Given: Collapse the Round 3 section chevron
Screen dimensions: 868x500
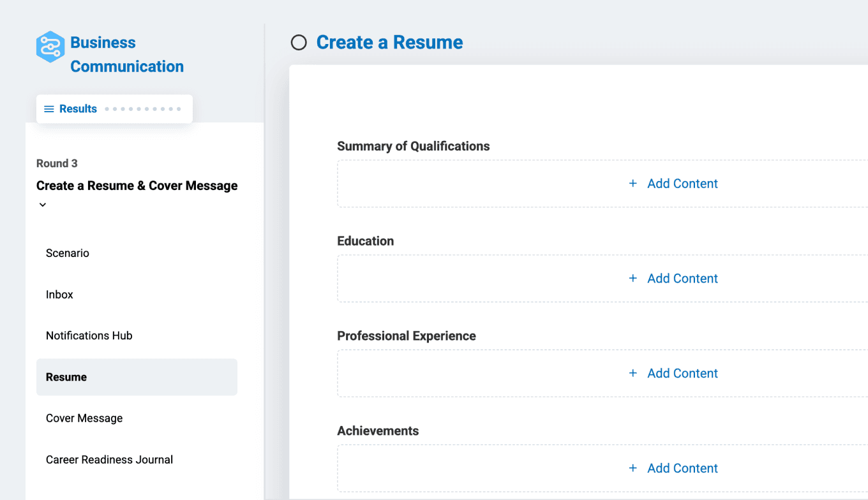Looking at the screenshot, I should [43, 205].
